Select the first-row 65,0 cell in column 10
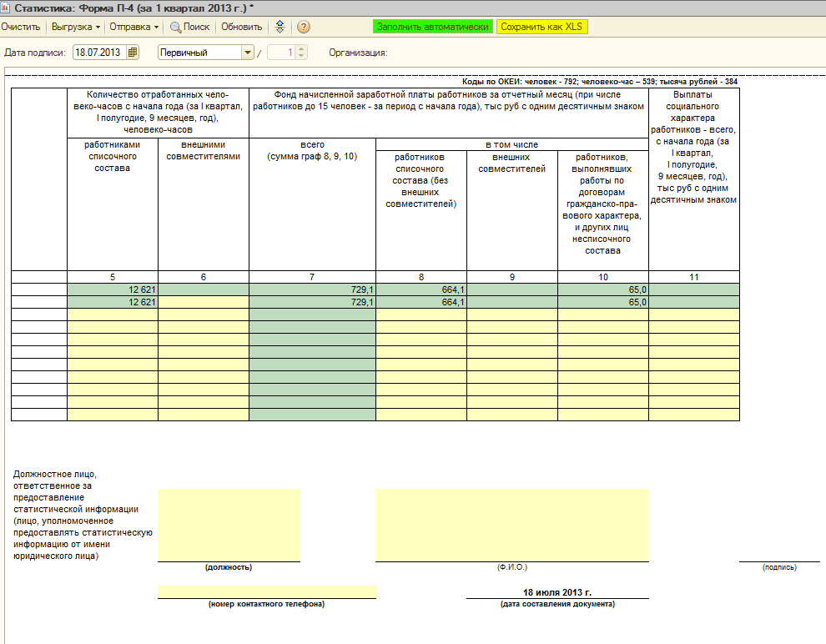The width and height of the screenshot is (826, 644). point(603,289)
